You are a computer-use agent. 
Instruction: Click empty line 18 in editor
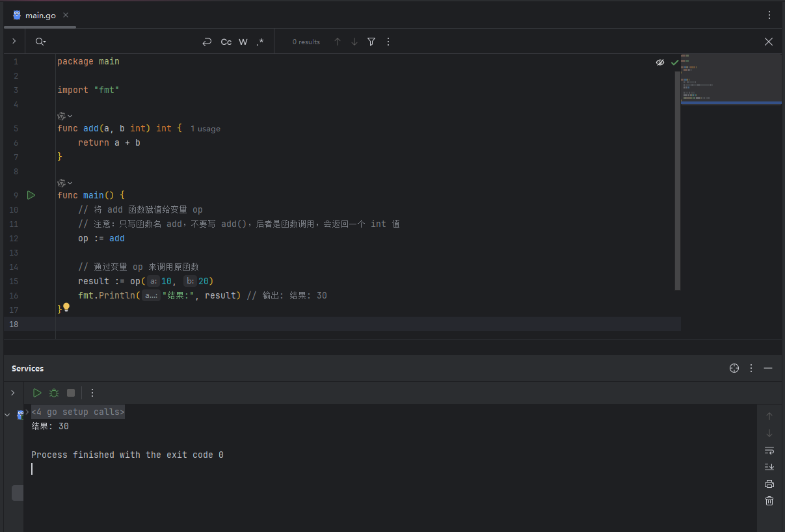(368, 324)
